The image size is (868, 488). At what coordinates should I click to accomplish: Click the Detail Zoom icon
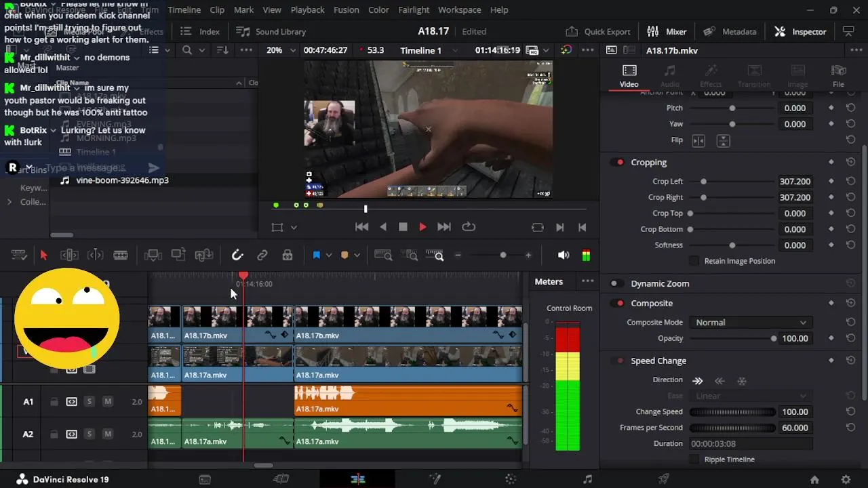click(410, 256)
